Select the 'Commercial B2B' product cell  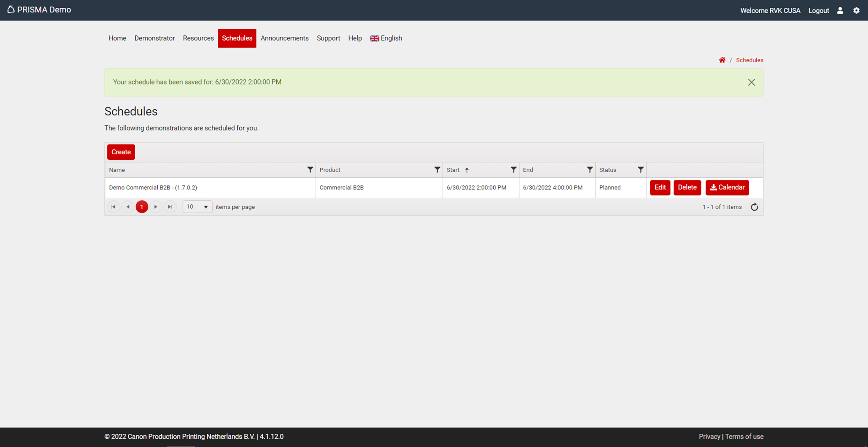pyautogui.click(x=379, y=188)
